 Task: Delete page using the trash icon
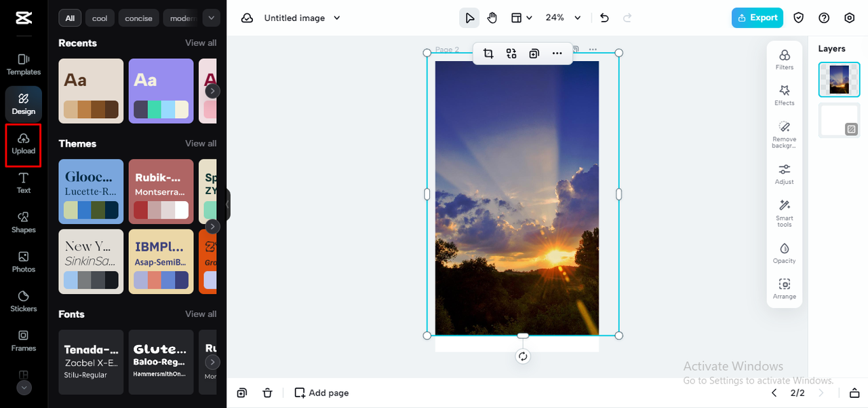(x=268, y=392)
